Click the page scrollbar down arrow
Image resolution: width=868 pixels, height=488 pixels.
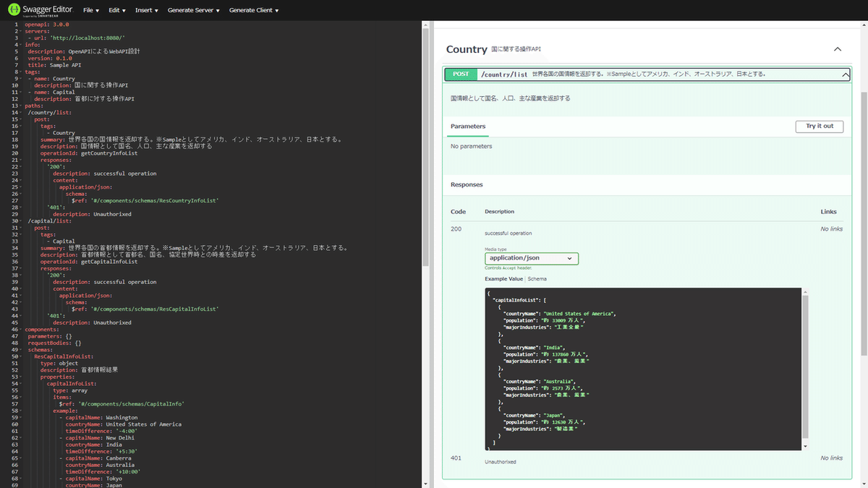tap(864, 484)
